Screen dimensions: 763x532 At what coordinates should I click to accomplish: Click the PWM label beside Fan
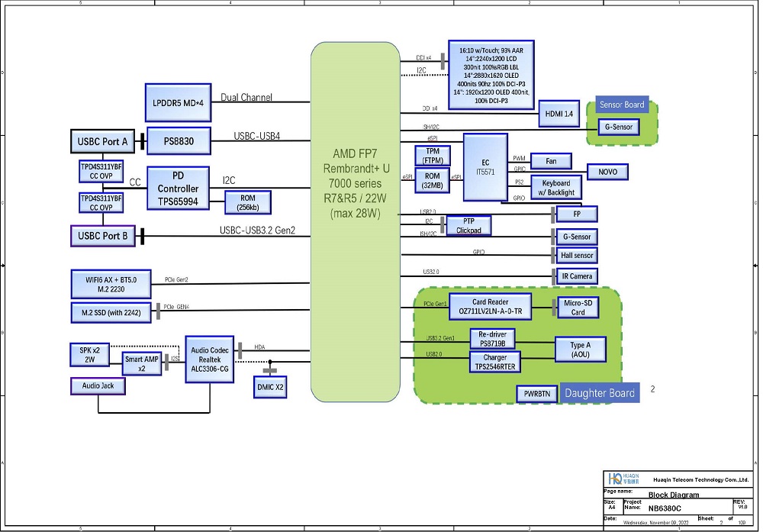tap(519, 158)
